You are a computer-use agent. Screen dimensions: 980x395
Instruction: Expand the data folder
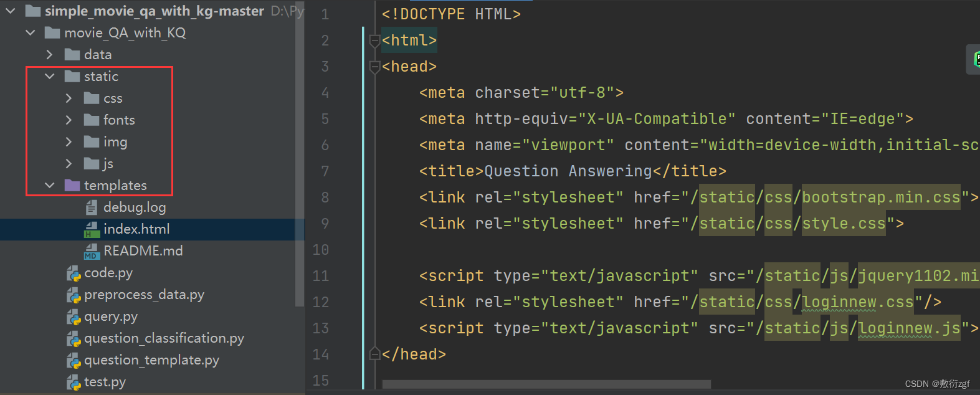coord(49,54)
